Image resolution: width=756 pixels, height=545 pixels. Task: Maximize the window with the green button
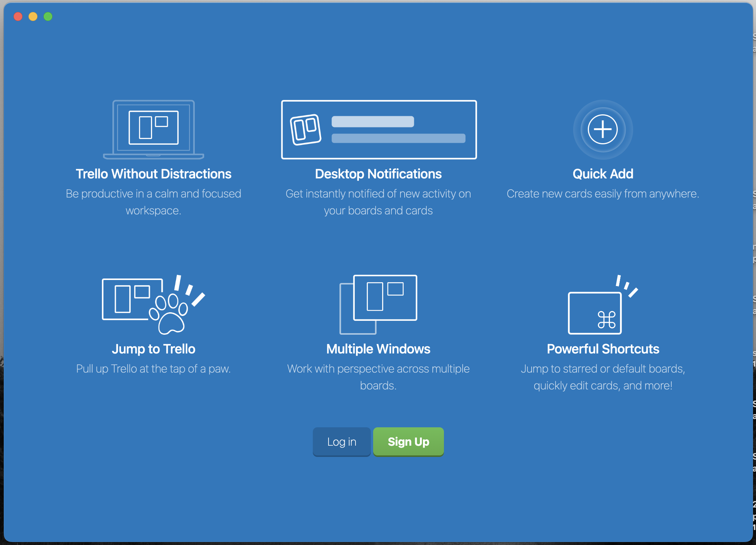click(48, 16)
